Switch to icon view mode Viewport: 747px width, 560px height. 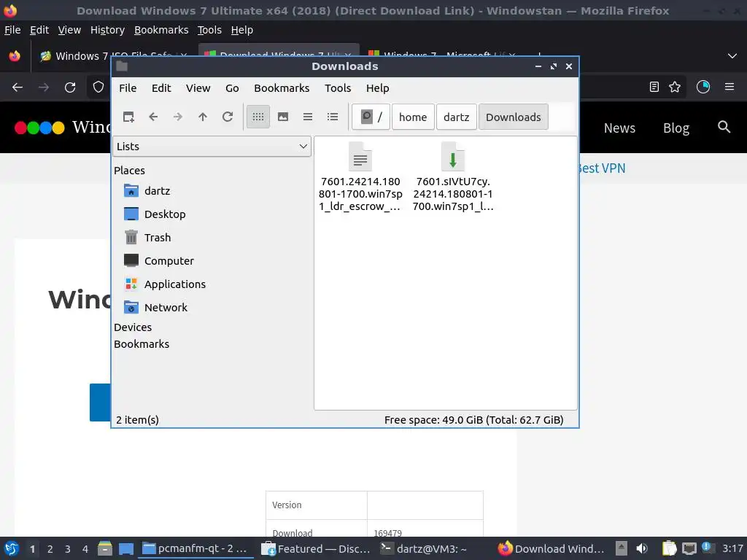pyautogui.click(x=258, y=117)
